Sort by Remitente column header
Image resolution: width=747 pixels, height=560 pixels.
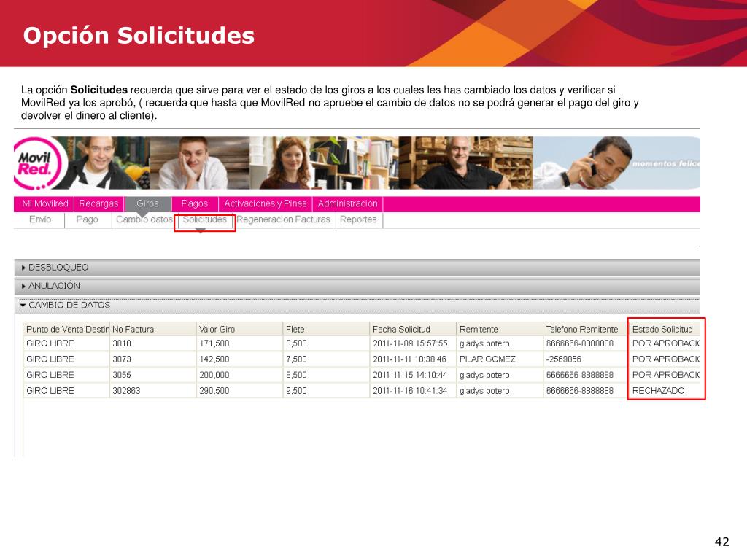500,329
